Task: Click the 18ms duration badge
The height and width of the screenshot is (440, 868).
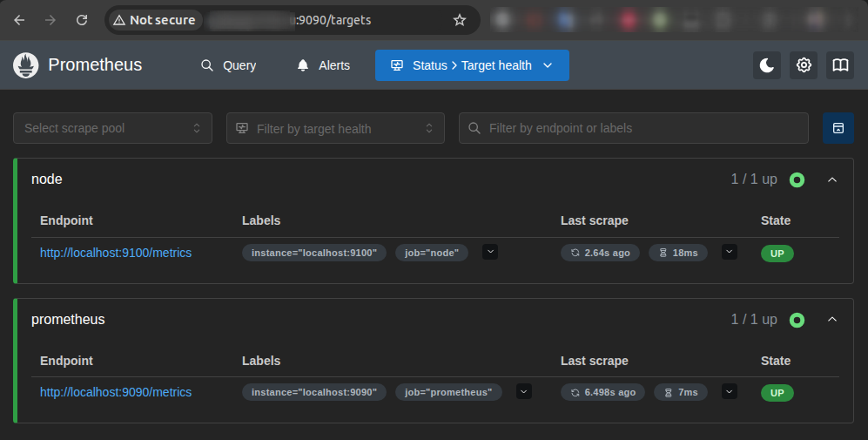Action: click(x=678, y=253)
